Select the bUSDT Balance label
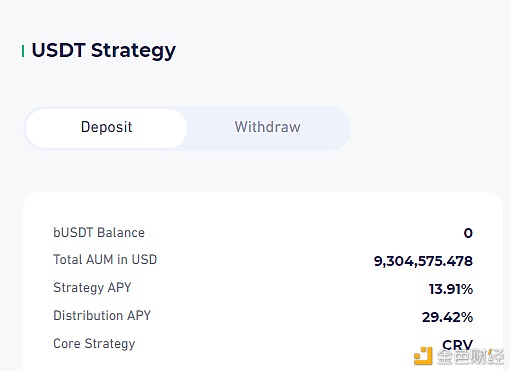Image resolution: width=510 pixels, height=371 pixels. tap(99, 233)
